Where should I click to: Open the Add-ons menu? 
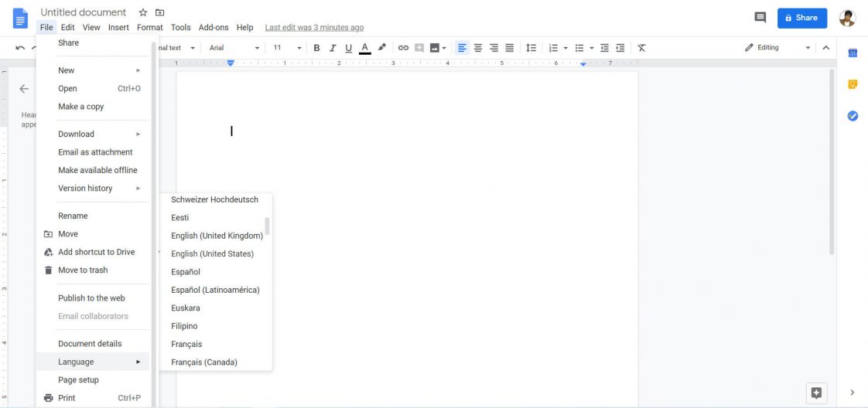point(213,28)
